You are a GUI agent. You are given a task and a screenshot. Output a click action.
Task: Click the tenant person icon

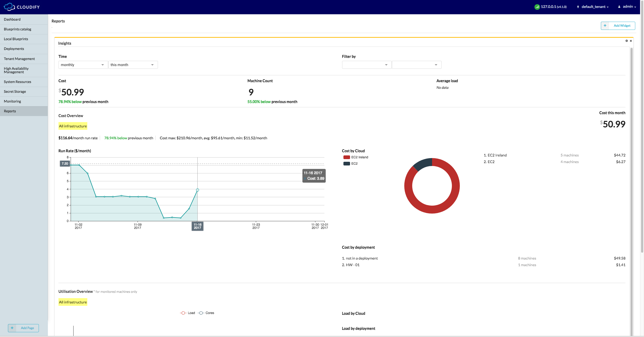578,7
